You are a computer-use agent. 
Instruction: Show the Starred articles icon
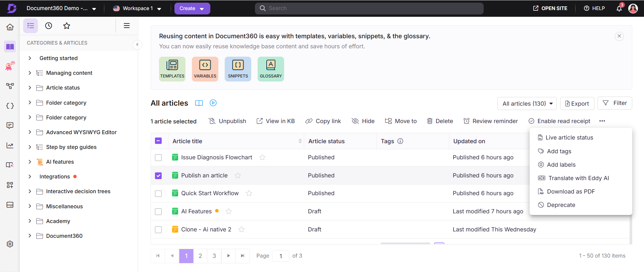pos(67,26)
